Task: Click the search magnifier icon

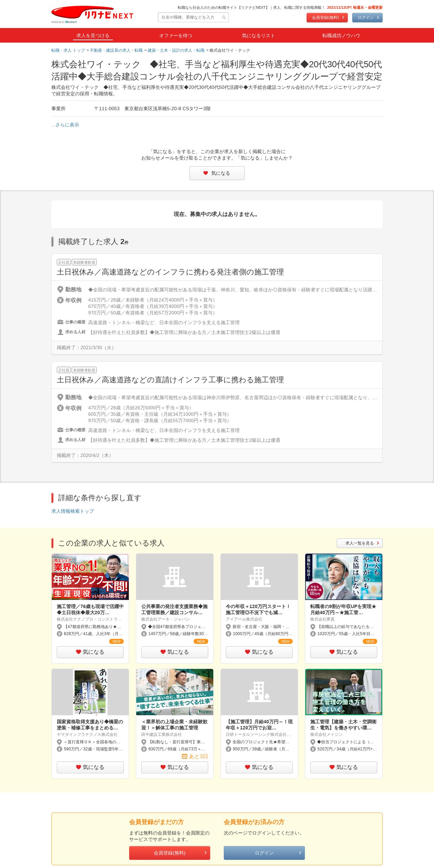Action: pos(224,18)
